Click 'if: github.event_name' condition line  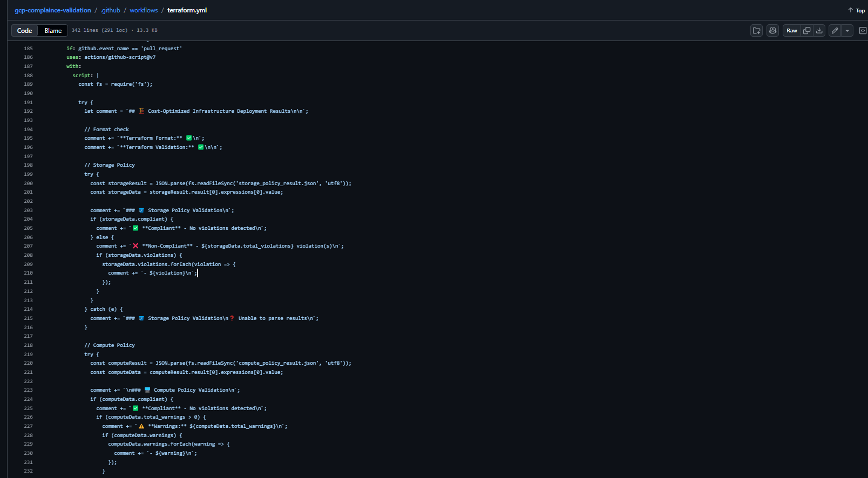[124, 49]
